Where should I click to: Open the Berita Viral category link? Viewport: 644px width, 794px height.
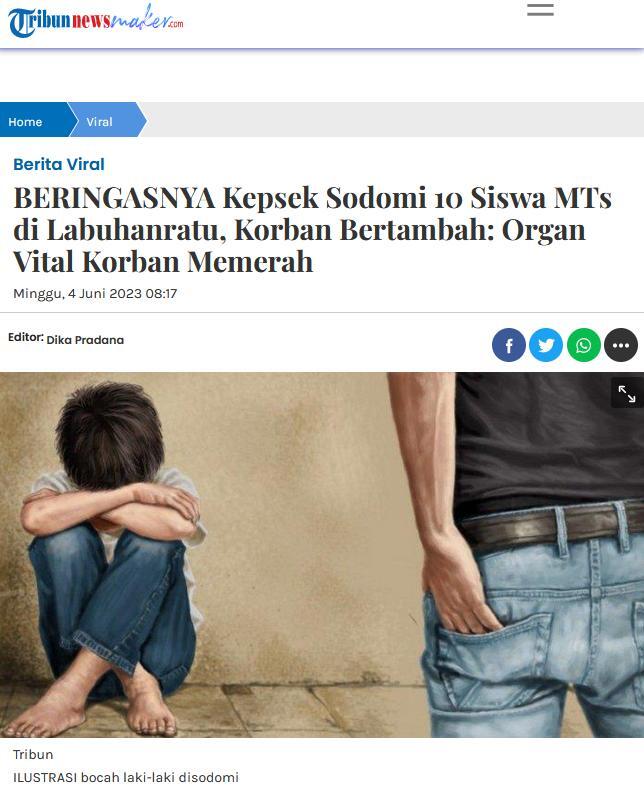tap(59, 164)
